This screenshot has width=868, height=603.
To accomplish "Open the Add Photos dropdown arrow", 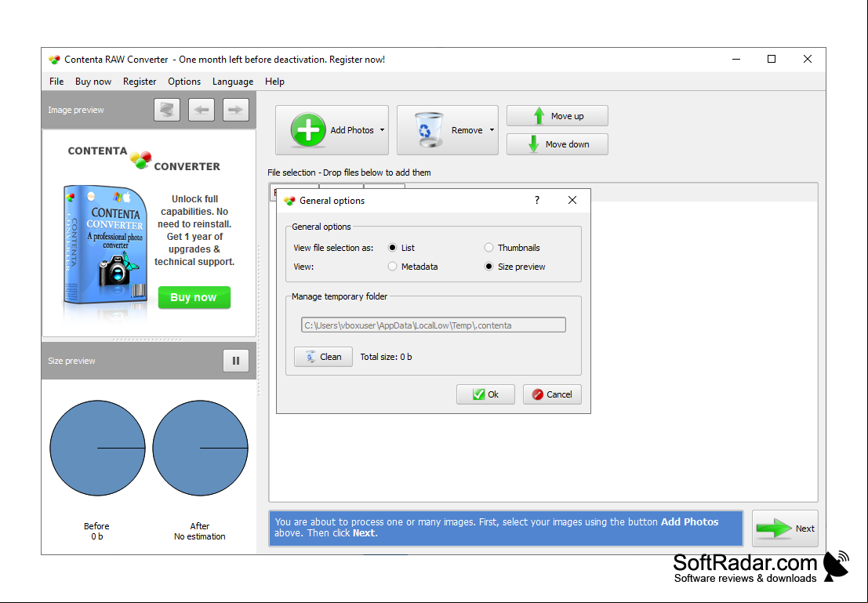I will (x=382, y=131).
